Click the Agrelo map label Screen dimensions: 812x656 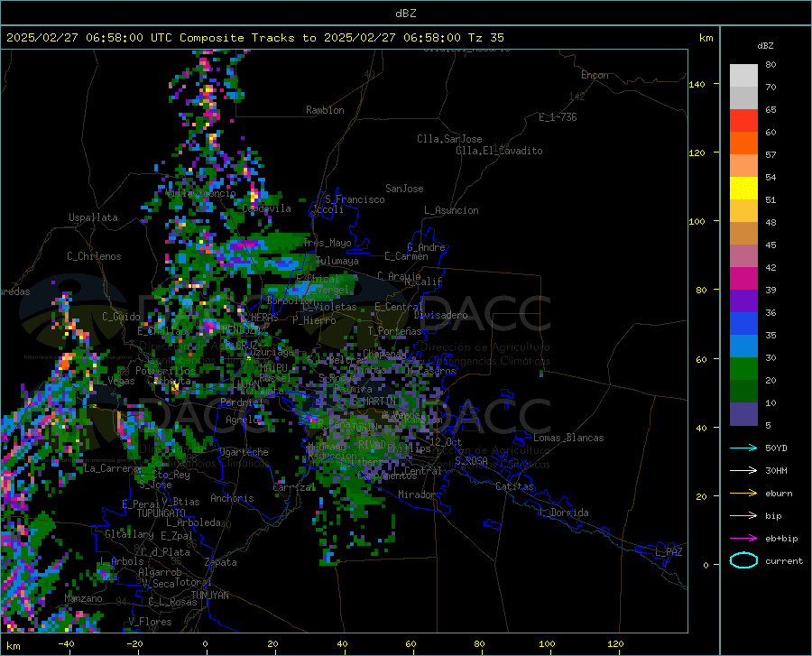242,420
